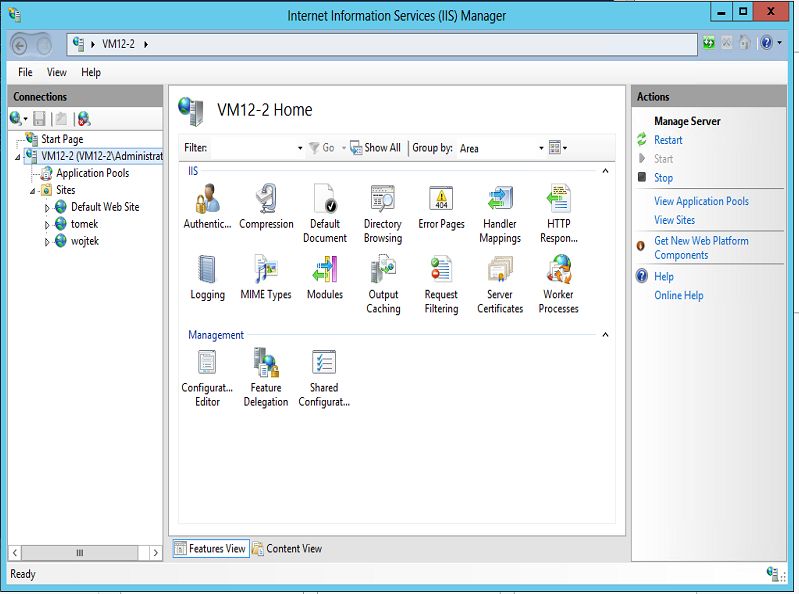The image size is (799, 594).
Task: Click the back navigation arrow
Action: (19, 46)
